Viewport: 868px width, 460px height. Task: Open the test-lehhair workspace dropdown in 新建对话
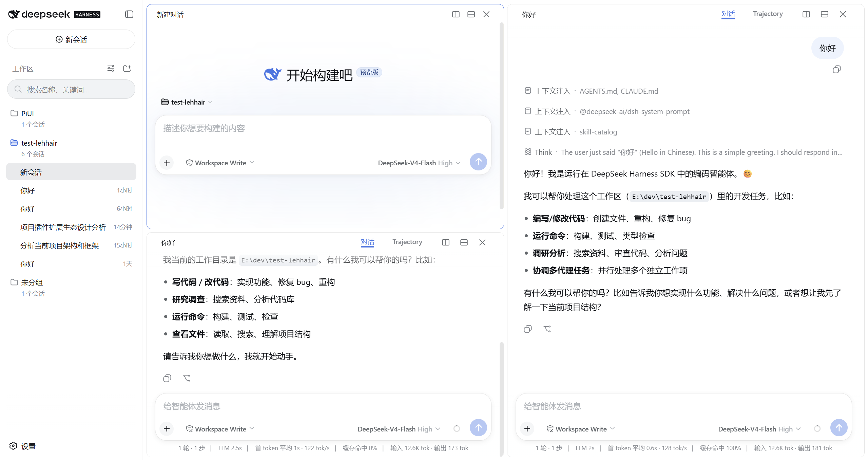pyautogui.click(x=187, y=102)
